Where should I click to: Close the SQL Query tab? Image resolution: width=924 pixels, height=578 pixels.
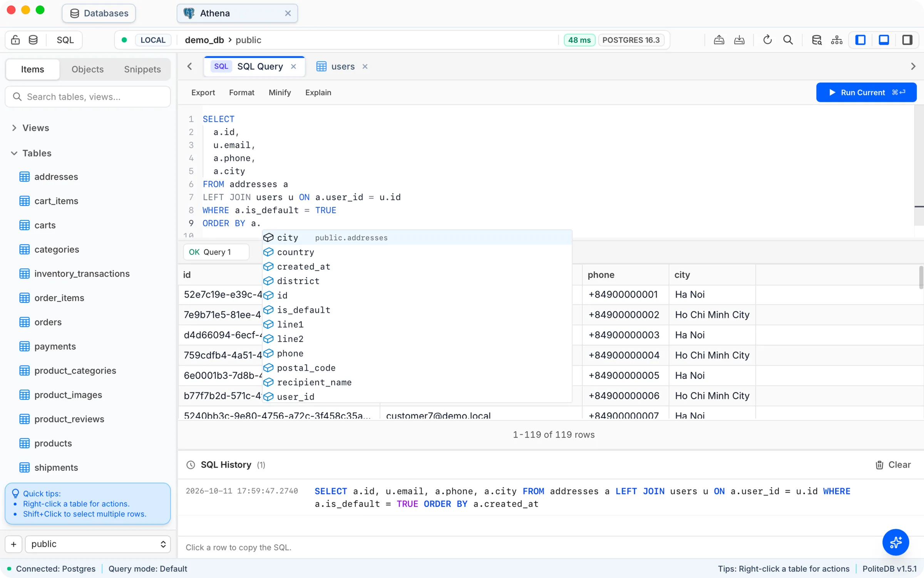tap(294, 67)
